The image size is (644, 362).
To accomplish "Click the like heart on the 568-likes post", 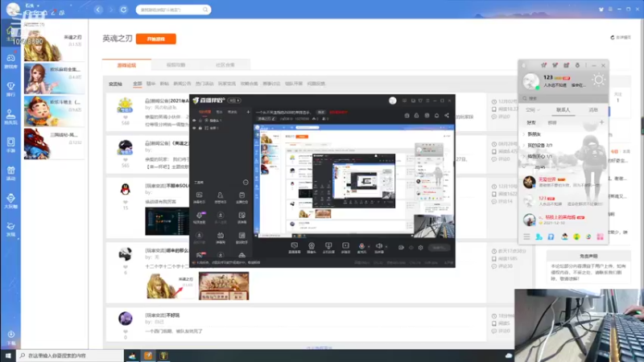I will 126,117.
